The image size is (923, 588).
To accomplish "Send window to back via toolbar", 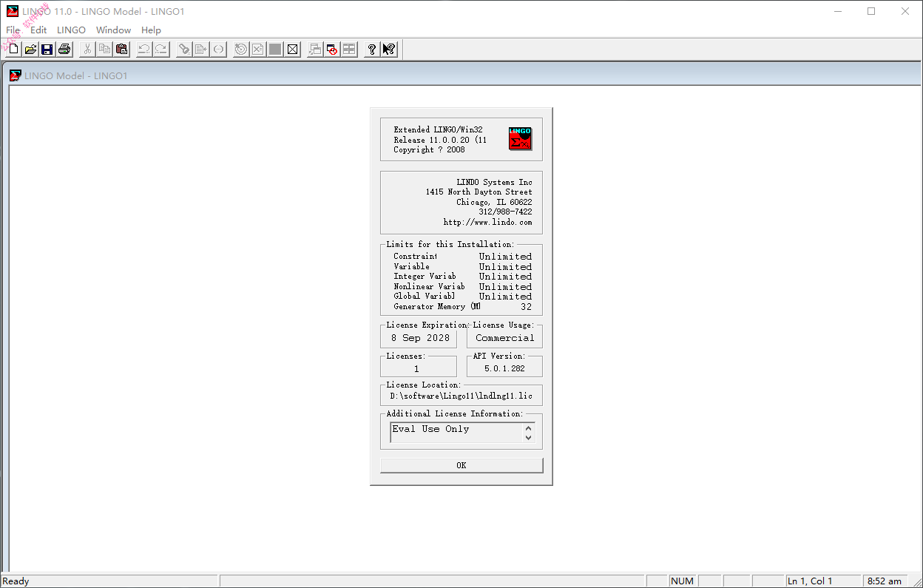I will pyautogui.click(x=315, y=50).
